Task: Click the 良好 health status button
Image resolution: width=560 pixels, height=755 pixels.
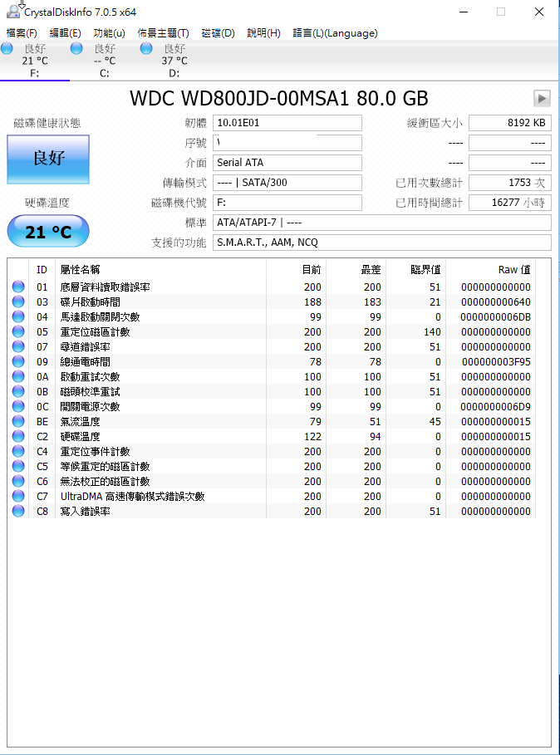Action: tap(47, 159)
